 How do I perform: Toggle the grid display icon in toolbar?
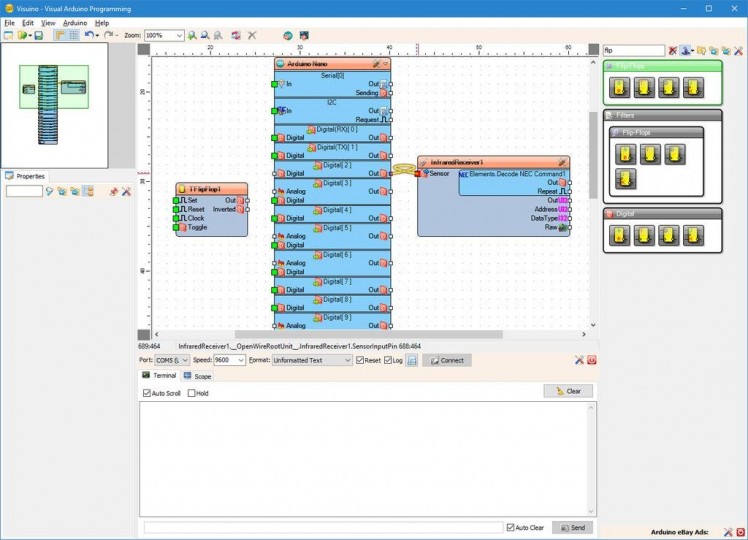(x=73, y=35)
